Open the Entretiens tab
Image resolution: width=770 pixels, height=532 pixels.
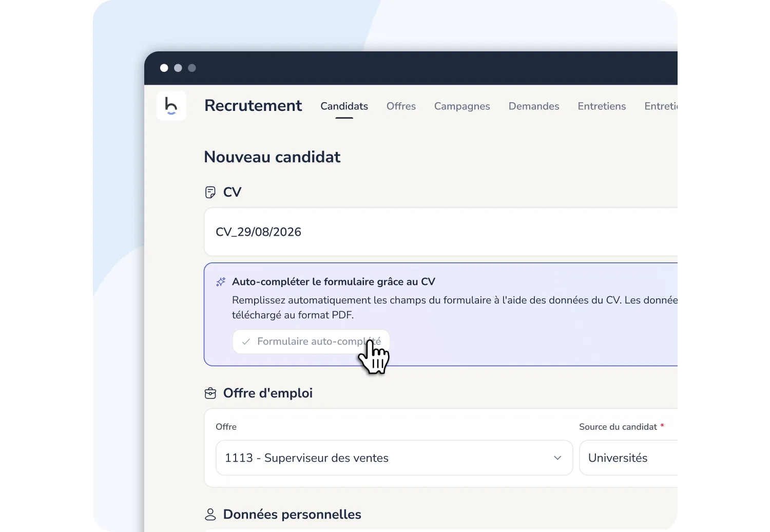click(x=602, y=106)
